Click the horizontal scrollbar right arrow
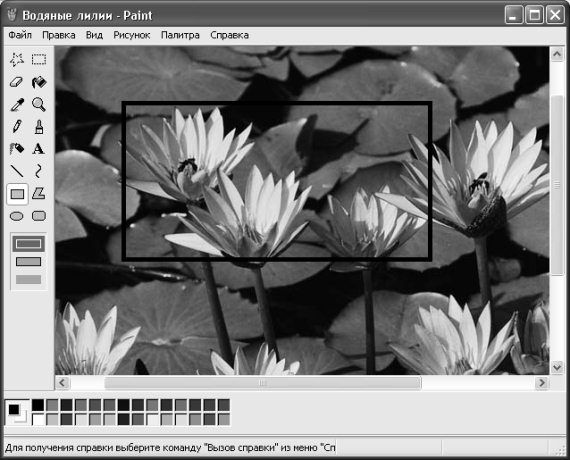Image resolution: width=570 pixels, height=460 pixels. 542,383
